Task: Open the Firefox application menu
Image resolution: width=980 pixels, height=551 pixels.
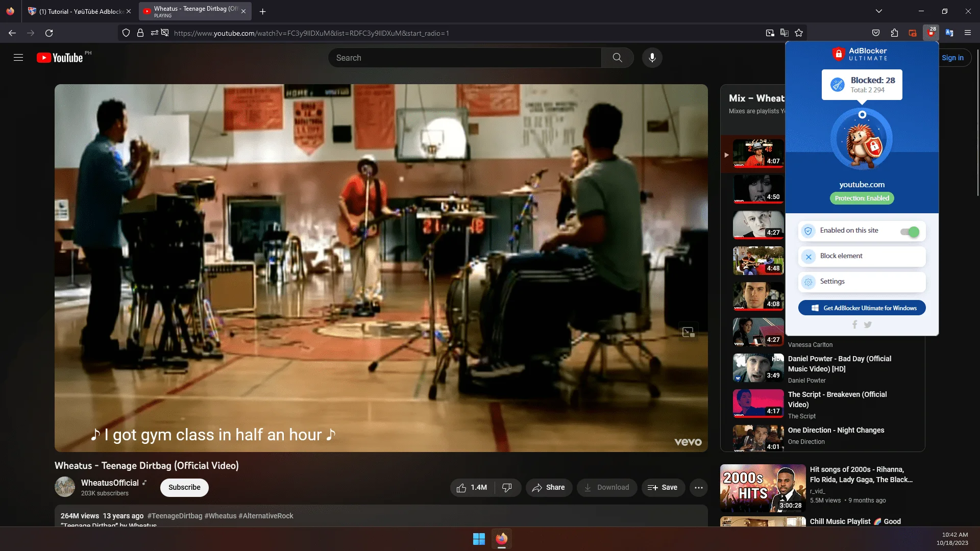Action: point(967,33)
